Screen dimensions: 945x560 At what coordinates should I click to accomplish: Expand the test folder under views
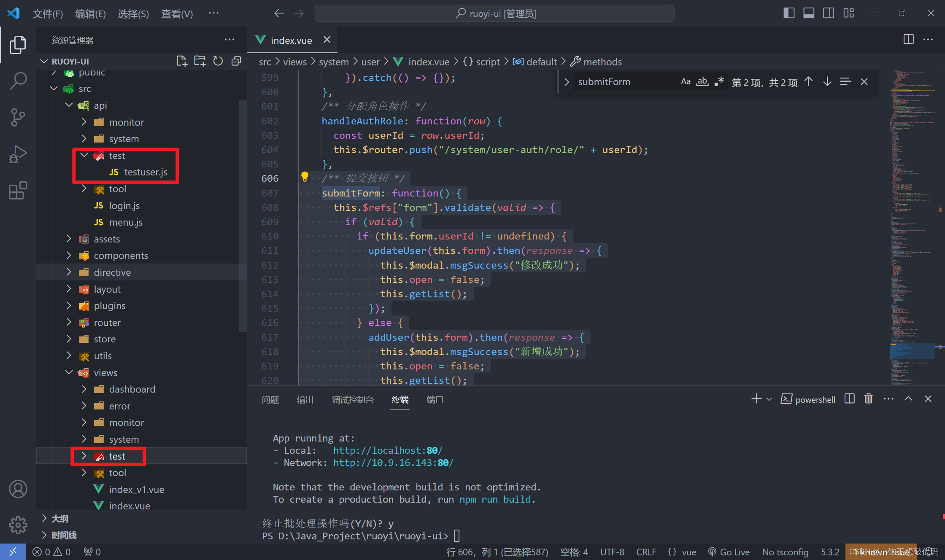[x=116, y=455]
